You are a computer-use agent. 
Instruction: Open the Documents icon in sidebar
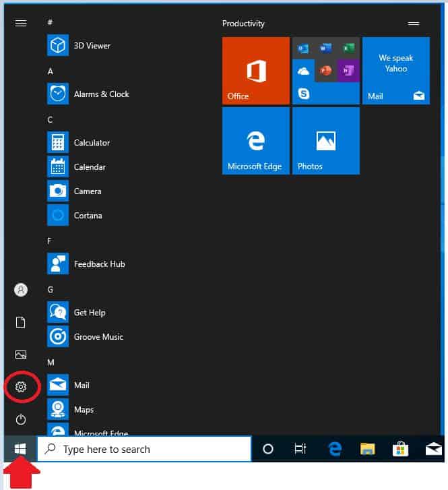point(21,322)
